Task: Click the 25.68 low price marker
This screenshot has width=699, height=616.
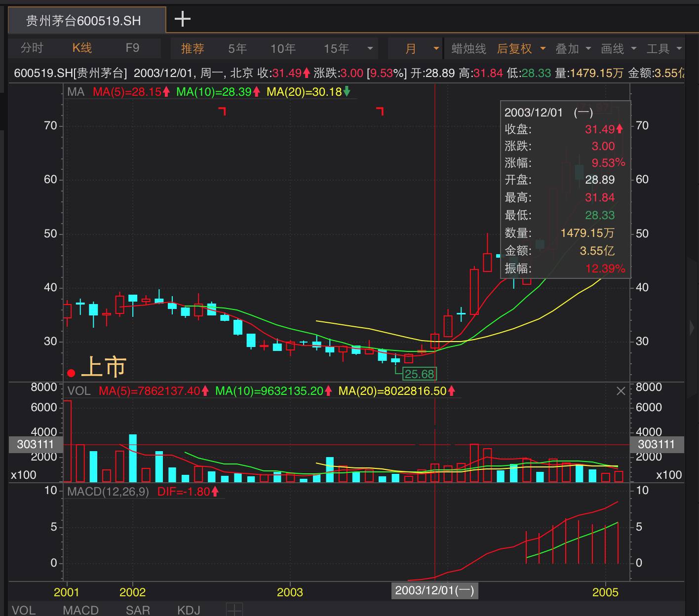Action: pos(420,374)
